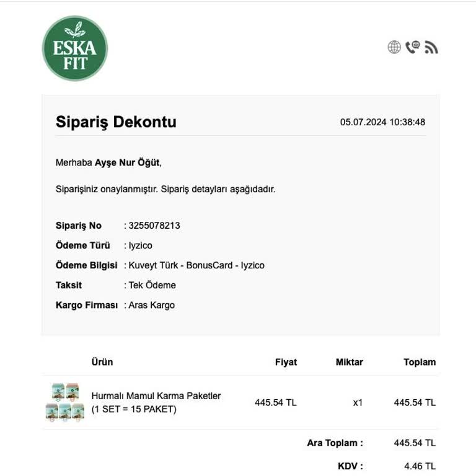This screenshot has height=476, width=476.
Task: Open the website globe icon
Action: coord(394,47)
